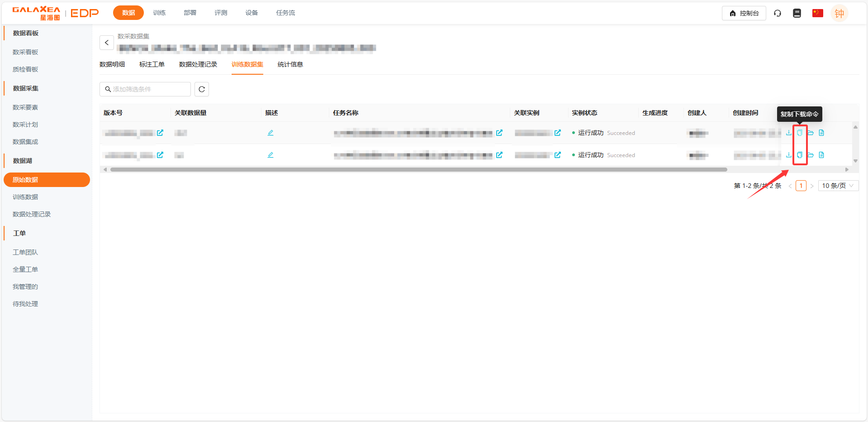Image resolution: width=868 pixels, height=422 pixels.
Task: Click the download icon in the first row
Action: click(x=788, y=133)
